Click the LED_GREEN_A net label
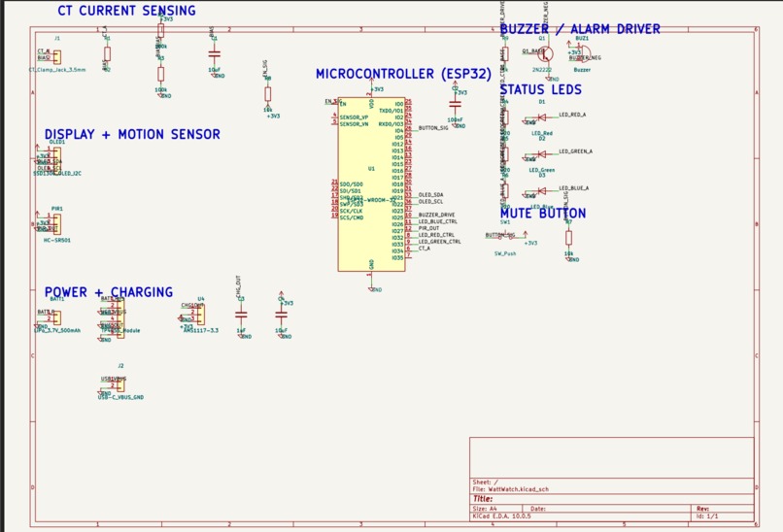Screen dimensions: 783x532 point(576,151)
